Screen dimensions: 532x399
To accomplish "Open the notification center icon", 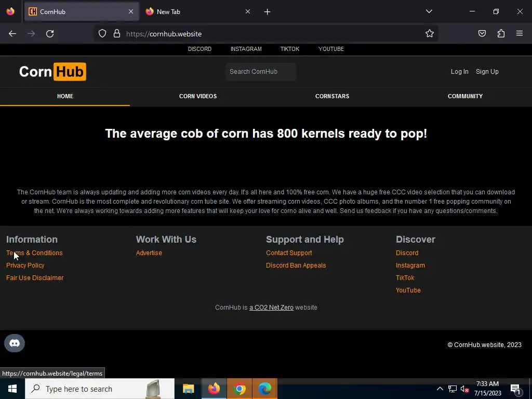I will click(x=515, y=389).
